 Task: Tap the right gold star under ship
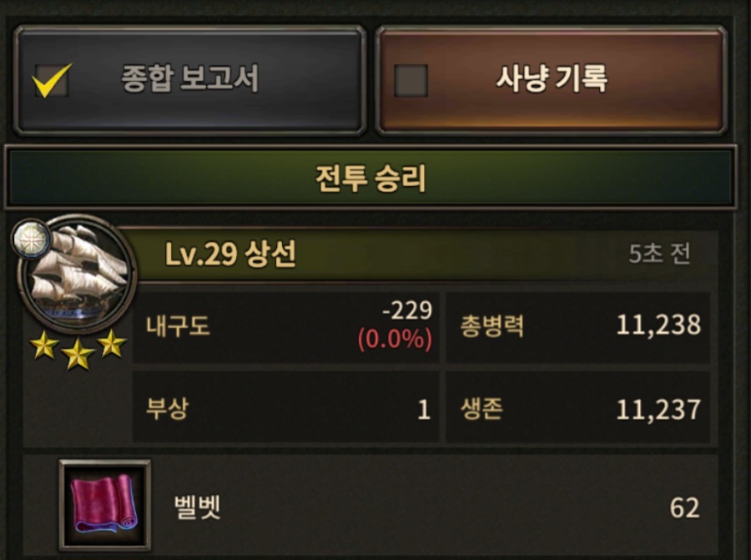tap(112, 343)
